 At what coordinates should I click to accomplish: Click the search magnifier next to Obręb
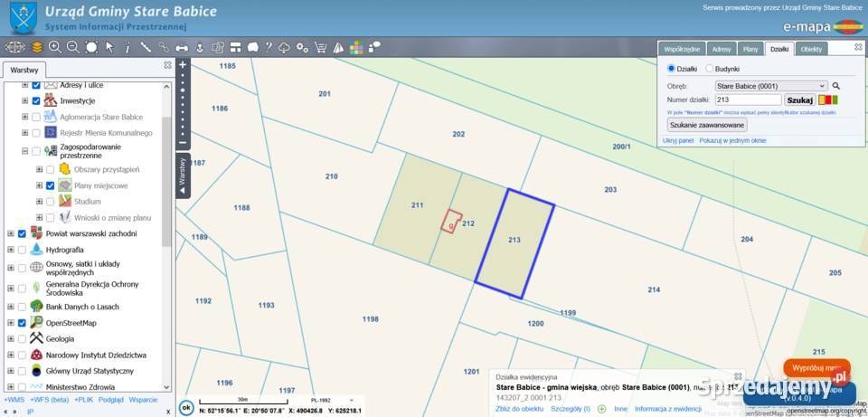coord(835,86)
